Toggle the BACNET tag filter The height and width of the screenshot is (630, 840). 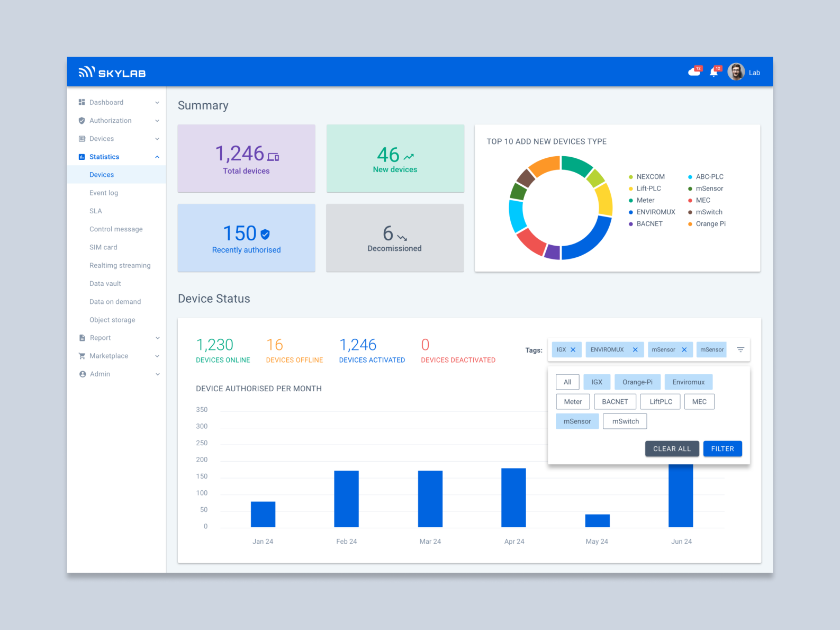(615, 402)
